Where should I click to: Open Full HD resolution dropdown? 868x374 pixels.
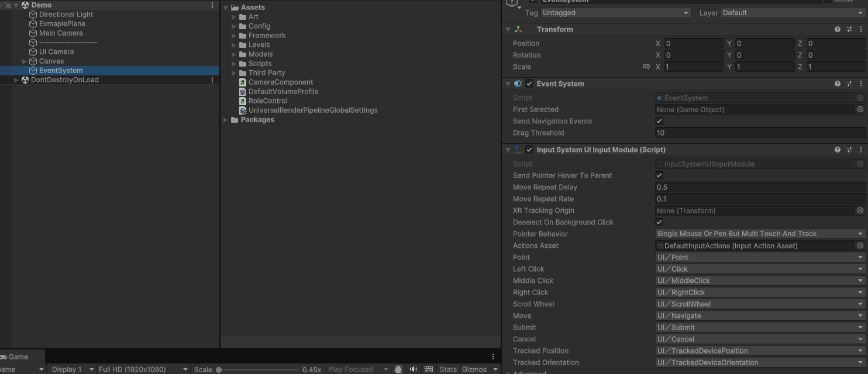[x=143, y=369]
